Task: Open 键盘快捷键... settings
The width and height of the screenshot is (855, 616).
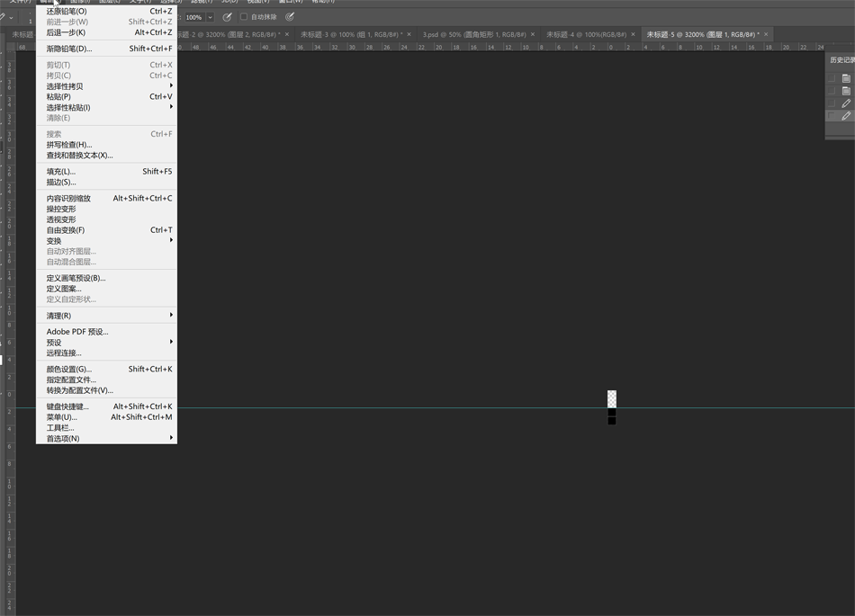Action: click(106, 406)
